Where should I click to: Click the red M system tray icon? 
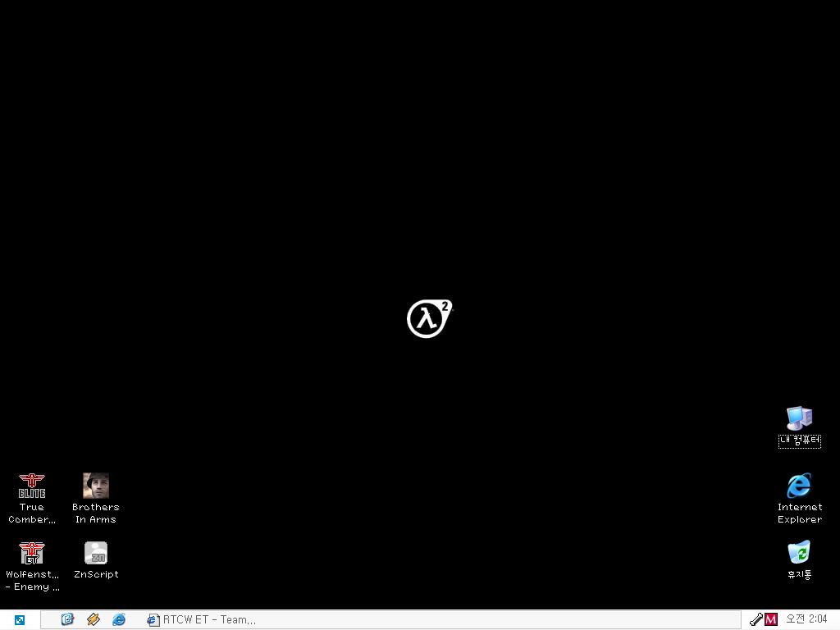click(770, 620)
